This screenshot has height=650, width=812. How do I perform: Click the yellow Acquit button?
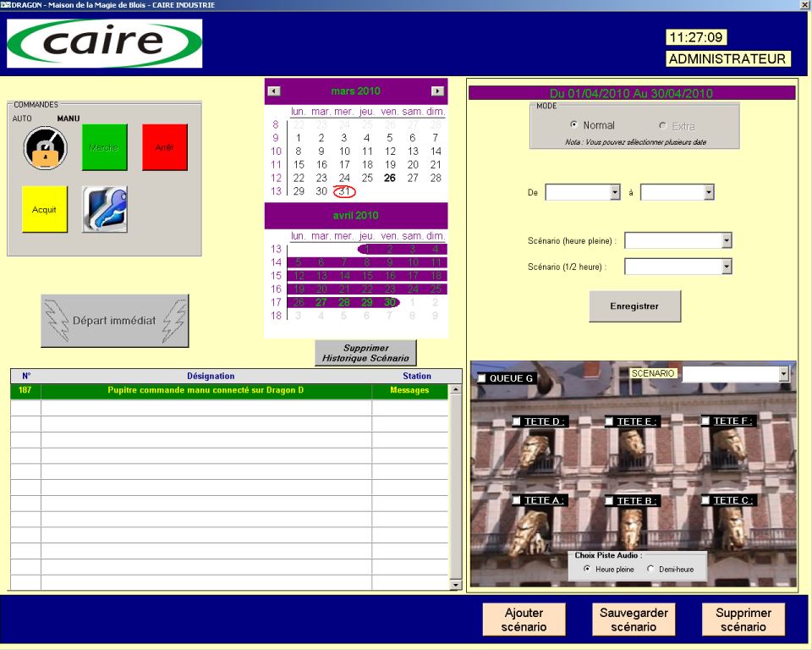pos(44,209)
